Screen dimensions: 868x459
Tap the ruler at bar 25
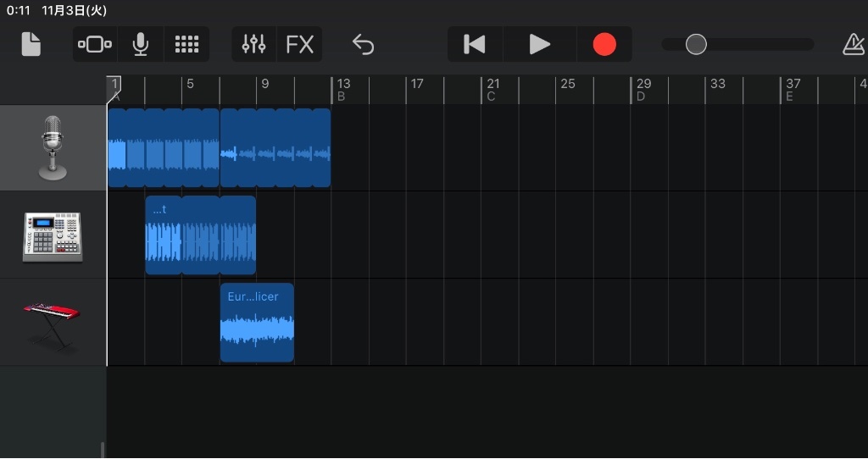point(567,84)
